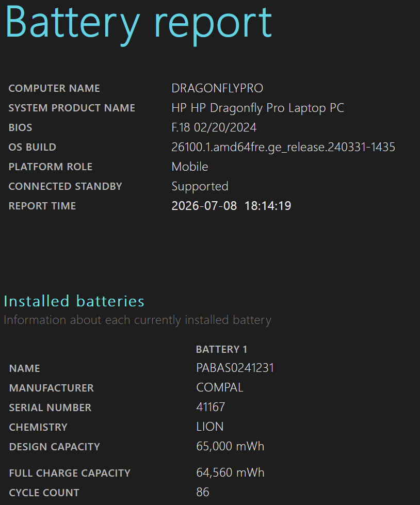Click the serial number 41167

(211, 408)
